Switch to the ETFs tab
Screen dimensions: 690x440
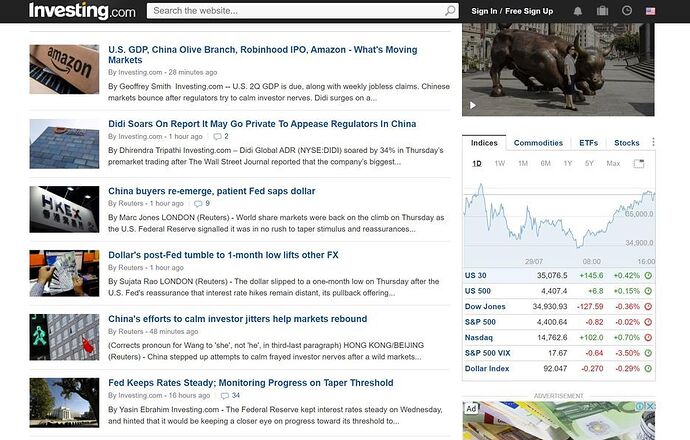coord(588,143)
